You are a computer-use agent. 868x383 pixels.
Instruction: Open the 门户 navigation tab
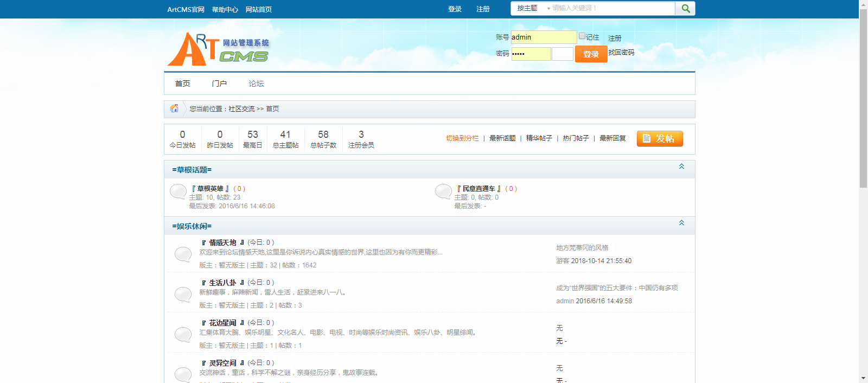coord(219,84)
